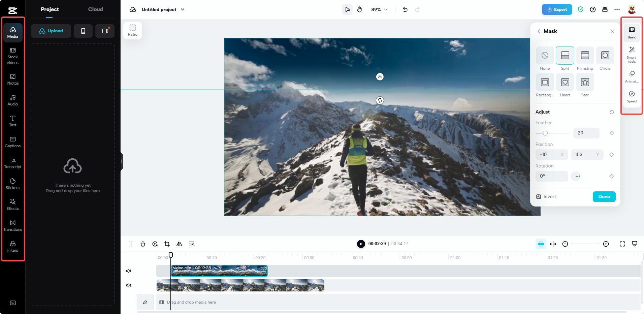
Task: Click the Rotation dial control
Action: 576,176
